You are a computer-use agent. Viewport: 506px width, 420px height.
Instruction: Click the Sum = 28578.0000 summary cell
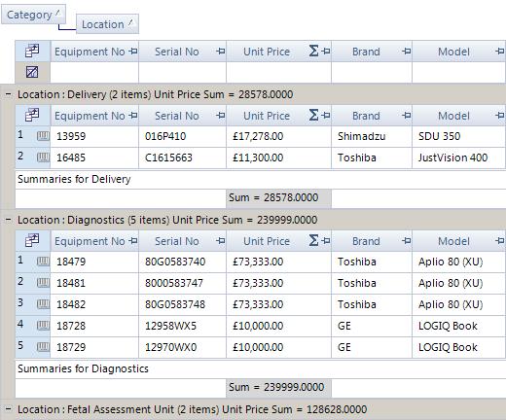pyautogui.click(x=279, y=198)
